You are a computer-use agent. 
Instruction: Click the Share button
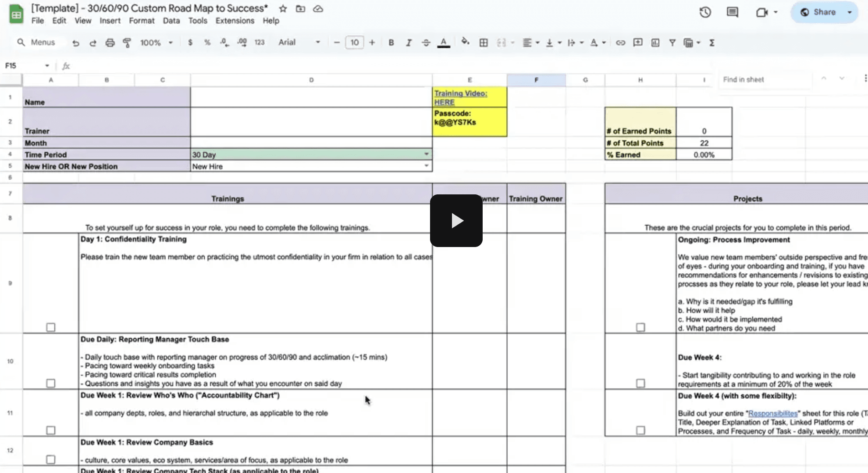pos(818,12)
